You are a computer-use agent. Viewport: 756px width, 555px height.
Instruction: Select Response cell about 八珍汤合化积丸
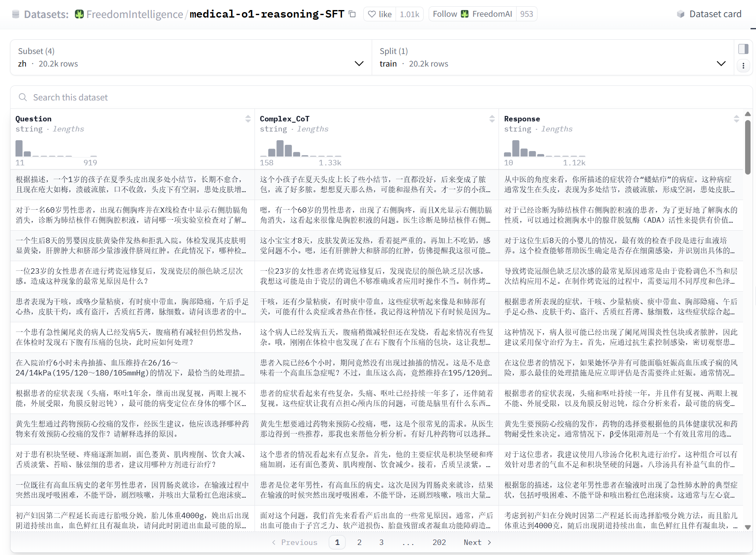[621, 460]
